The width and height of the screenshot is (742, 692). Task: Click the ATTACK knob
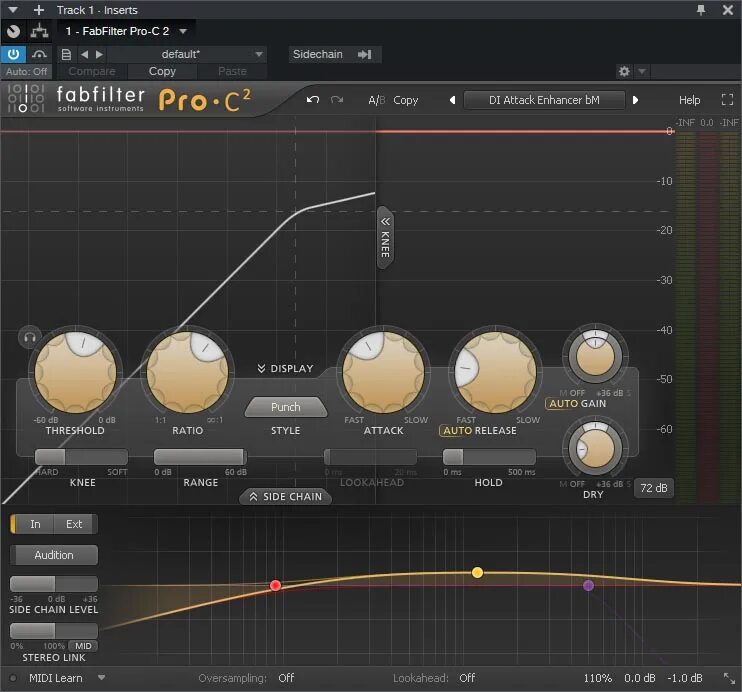click(x=383, y=372)
